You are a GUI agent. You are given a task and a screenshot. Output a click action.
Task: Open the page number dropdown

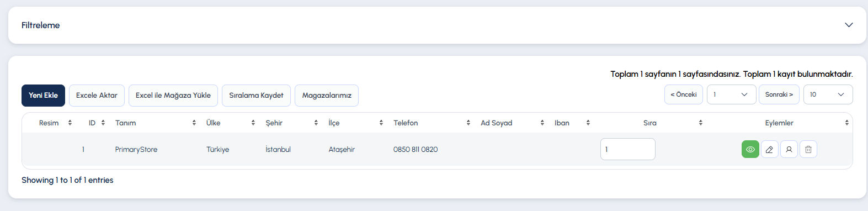pos(731,94)
